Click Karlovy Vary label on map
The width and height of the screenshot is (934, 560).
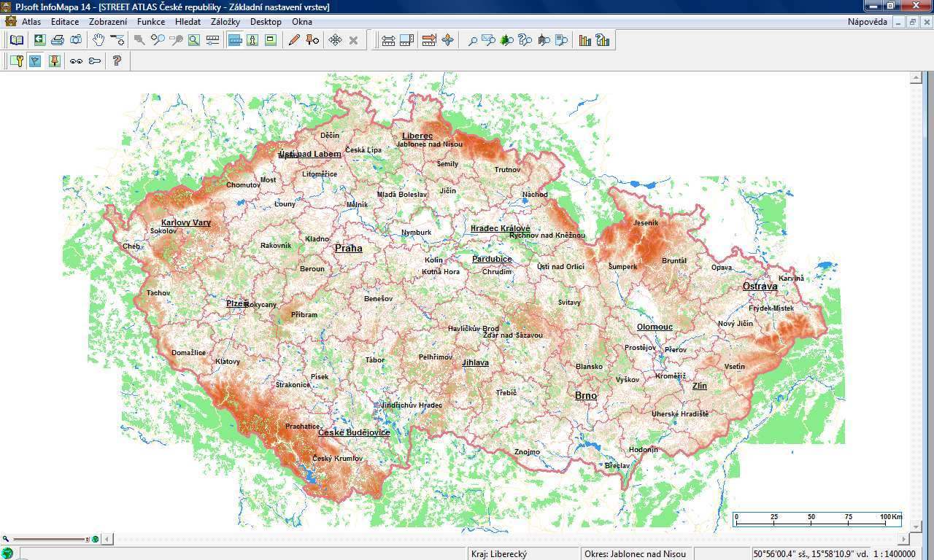(186, 222)
